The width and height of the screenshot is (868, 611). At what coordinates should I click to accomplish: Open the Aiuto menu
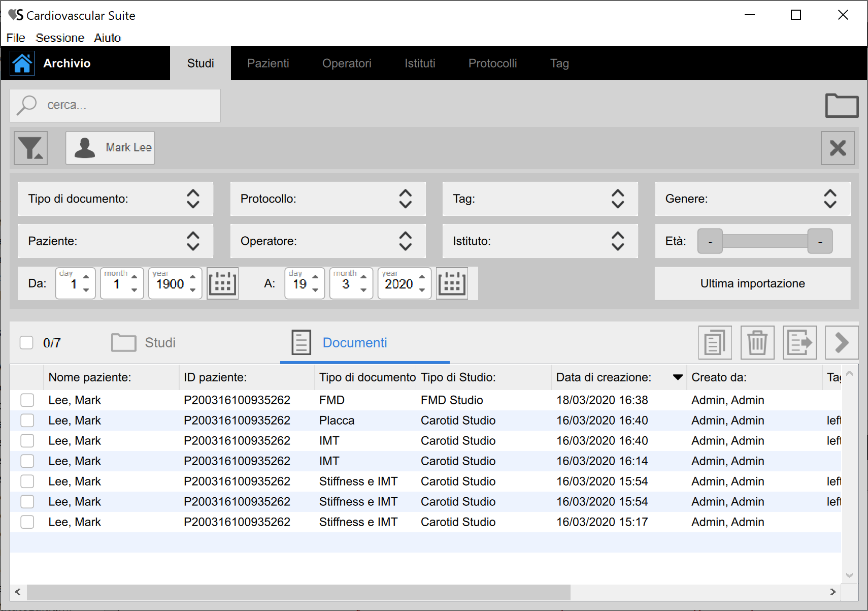107,38
